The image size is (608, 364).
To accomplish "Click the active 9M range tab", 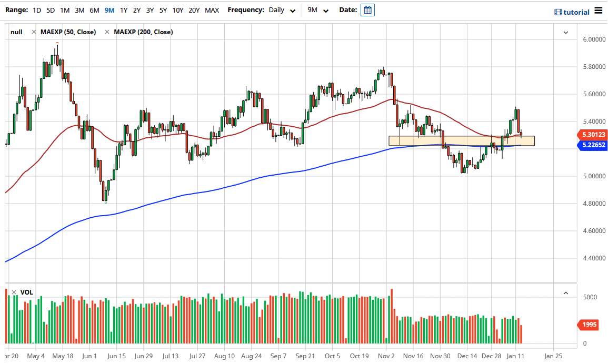I will click(x=109, y=9).
